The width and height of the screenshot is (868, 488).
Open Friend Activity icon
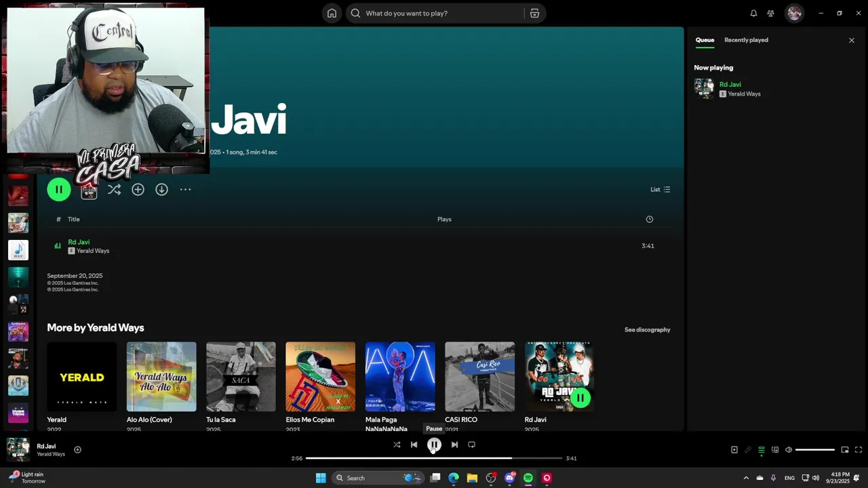771,13
